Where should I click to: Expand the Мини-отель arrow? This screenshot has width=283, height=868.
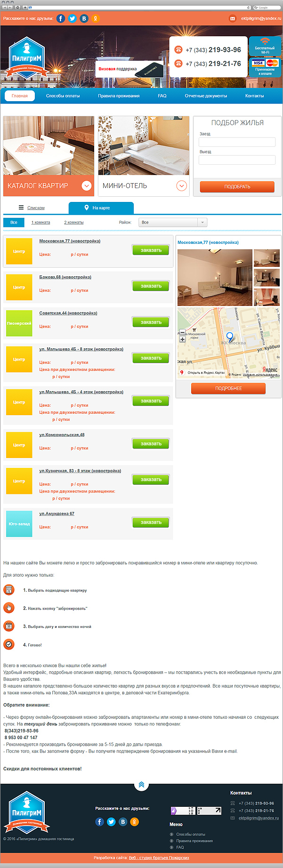pyautogui.click(x=182, y=185)
